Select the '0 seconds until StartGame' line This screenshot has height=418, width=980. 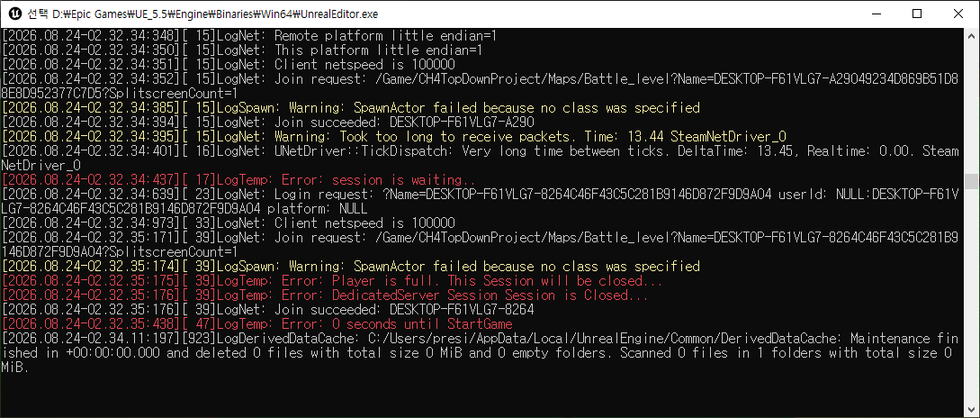pyautogui.click(x=256, y=323)
